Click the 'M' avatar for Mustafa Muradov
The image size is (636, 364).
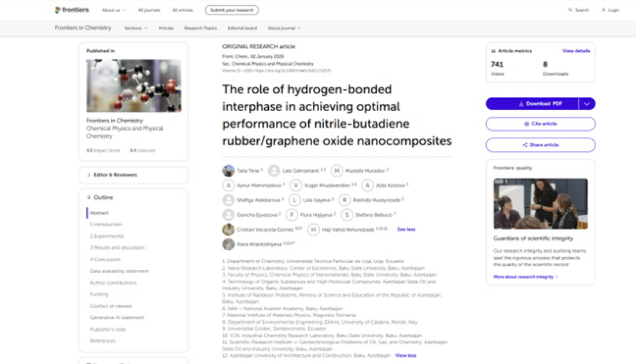click(337, 170)
